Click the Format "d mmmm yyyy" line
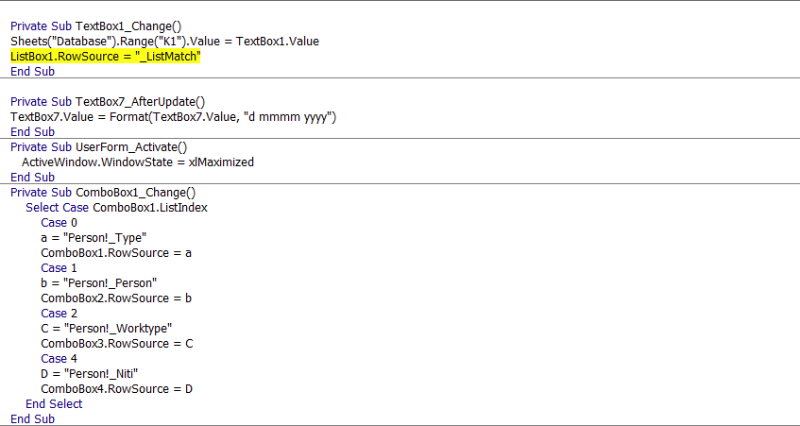Image resolution: width=800 pixels, height=426 pixels. [173, 117]
